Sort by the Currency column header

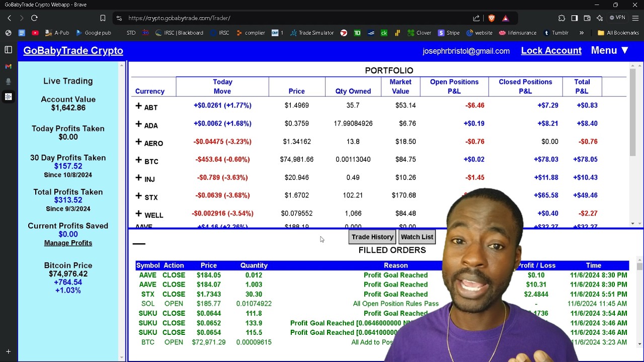150,91
